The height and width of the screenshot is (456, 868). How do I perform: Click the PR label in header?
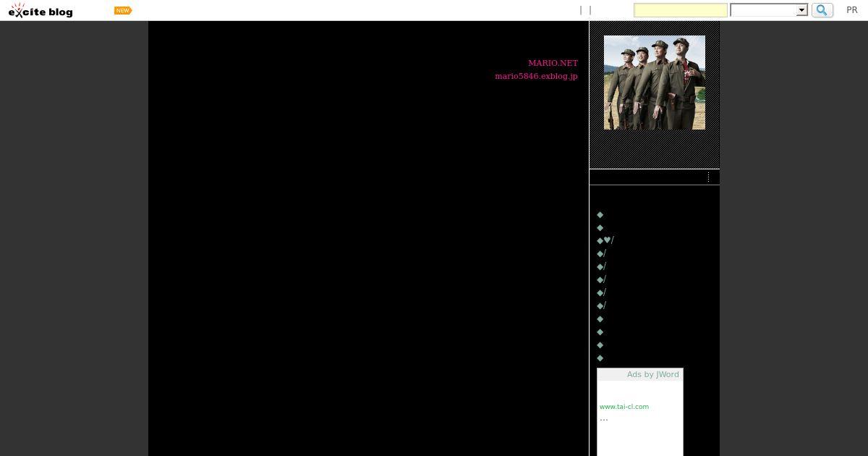tap(852, 10)
